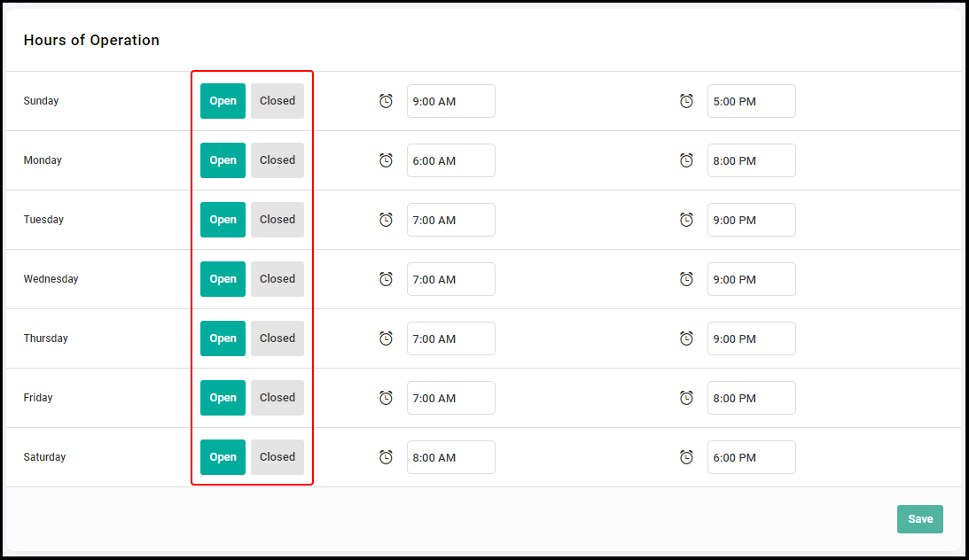Click the Thursday day label
Screen dimensions: 969x560
(x=46, y=338)
